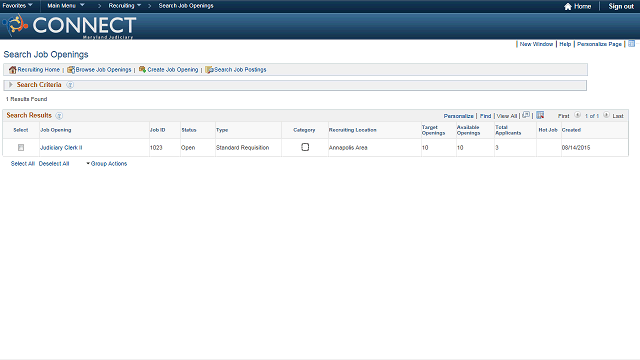Sort by the Total Applicants column header
This screenshot has width=640, height=360.
508,130
